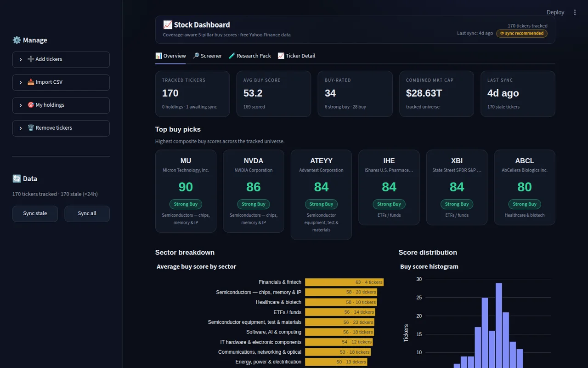The height and width of the screenshot is (368, 588).
Task: Expand the Add tickers section
Action: (61, 59)
